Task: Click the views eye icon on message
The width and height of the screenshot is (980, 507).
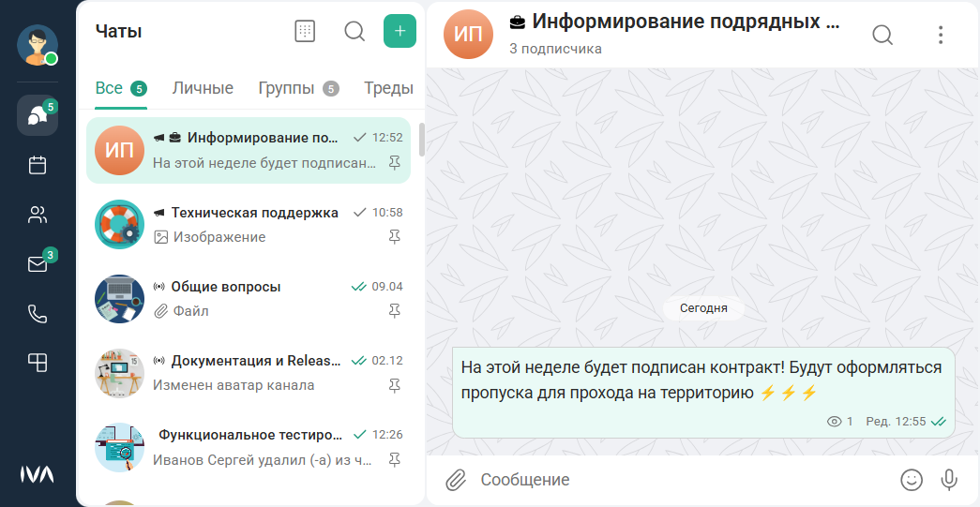Action: coord(834,422)
